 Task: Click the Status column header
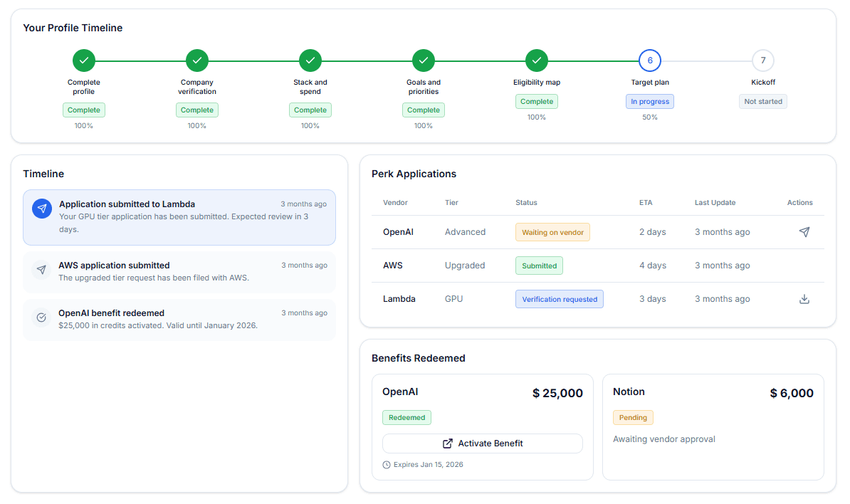pos(526,203)
